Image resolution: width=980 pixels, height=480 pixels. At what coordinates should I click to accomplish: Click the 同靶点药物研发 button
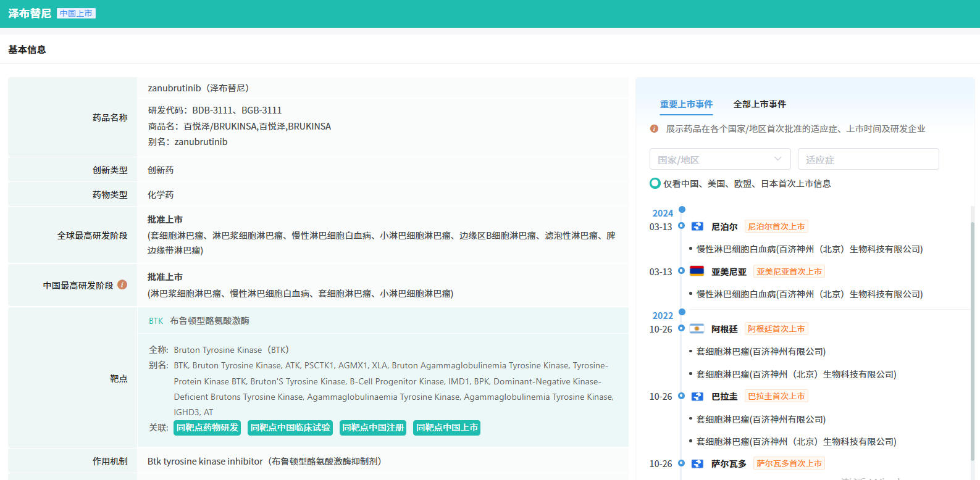click(x=207, y=428)
